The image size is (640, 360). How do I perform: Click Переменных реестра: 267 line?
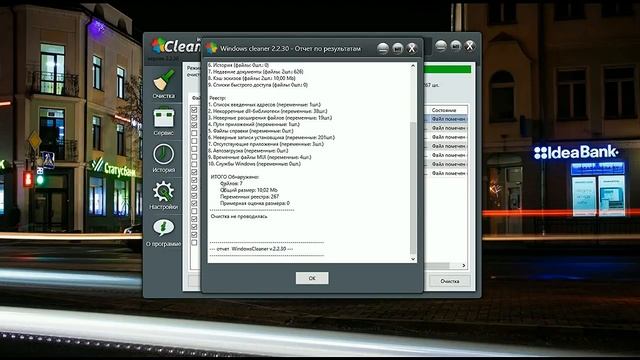(249, 196)
